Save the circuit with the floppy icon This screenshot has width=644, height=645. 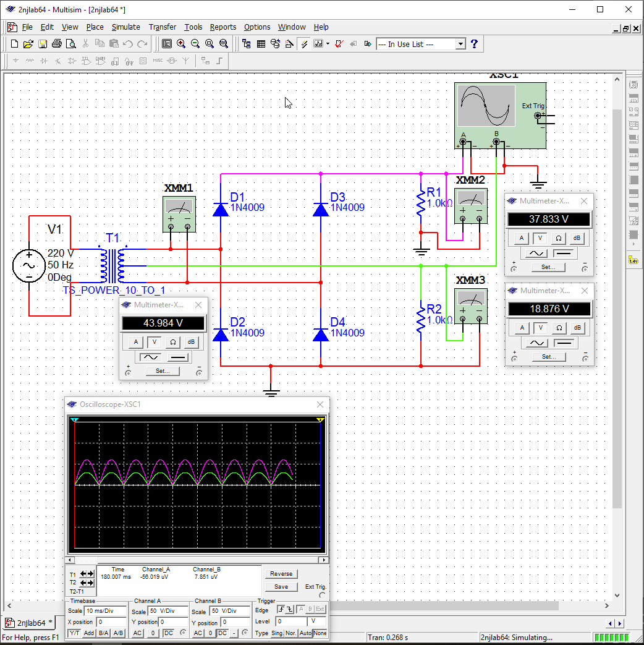tap(43, 44)
